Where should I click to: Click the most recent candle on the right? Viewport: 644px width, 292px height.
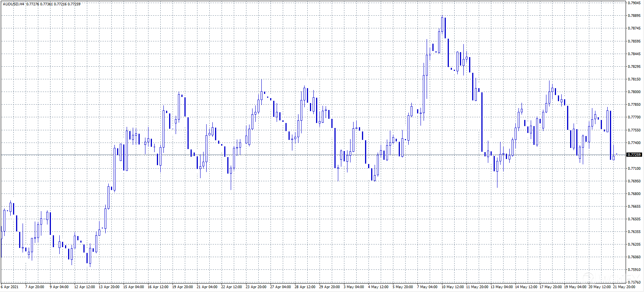613,157
